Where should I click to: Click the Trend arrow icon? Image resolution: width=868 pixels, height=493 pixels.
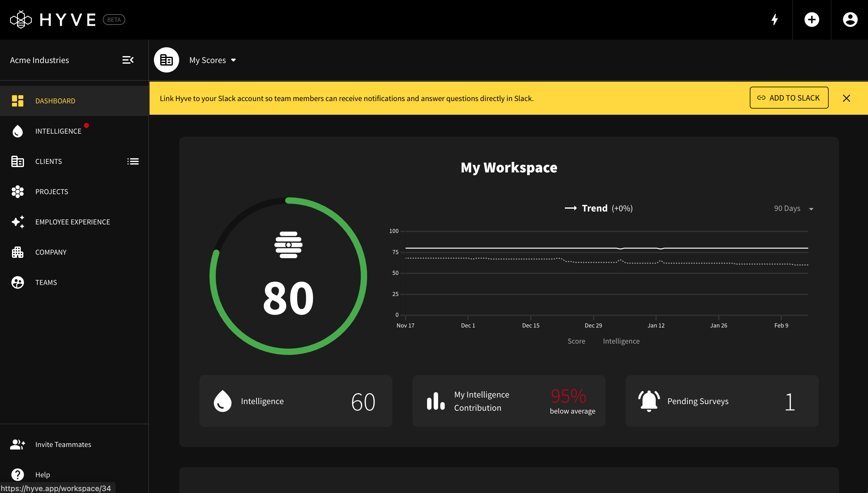[571, 208]
